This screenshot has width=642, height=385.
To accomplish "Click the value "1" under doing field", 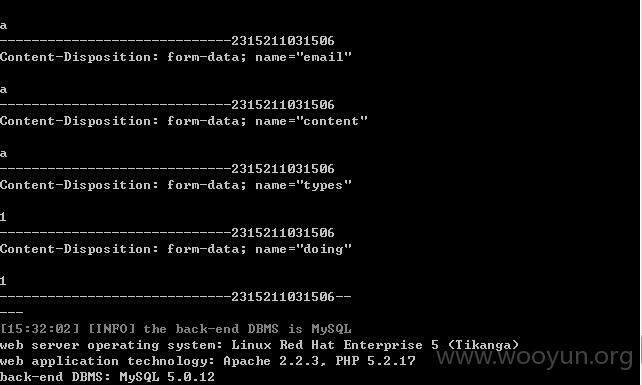I will pyautogui.click(x=3, y=281).
